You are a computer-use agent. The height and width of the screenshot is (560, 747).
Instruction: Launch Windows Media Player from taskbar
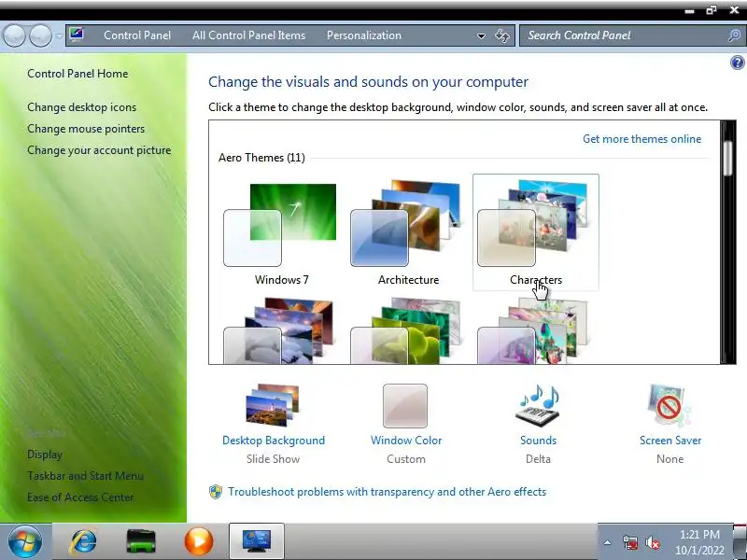coord(199,541)
